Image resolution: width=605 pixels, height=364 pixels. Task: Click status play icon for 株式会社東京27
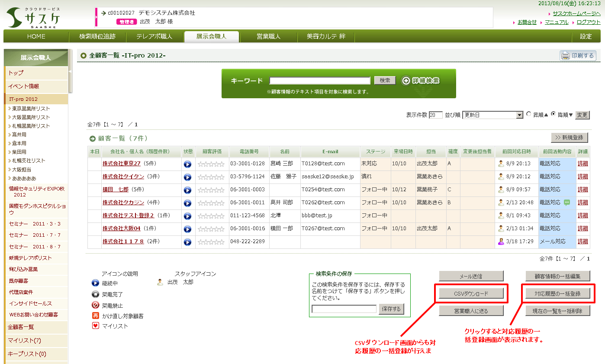[x=187, y=164]
